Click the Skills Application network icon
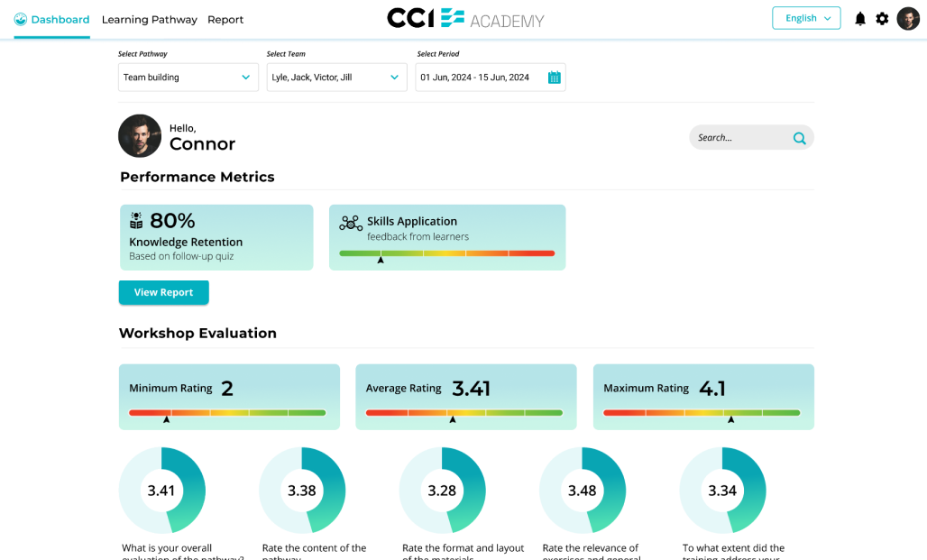927x560 pixels. coord(351,223)
